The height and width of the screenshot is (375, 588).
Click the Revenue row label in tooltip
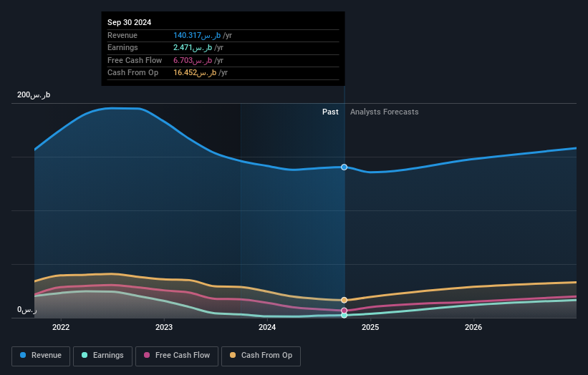[x=122, y=35]
